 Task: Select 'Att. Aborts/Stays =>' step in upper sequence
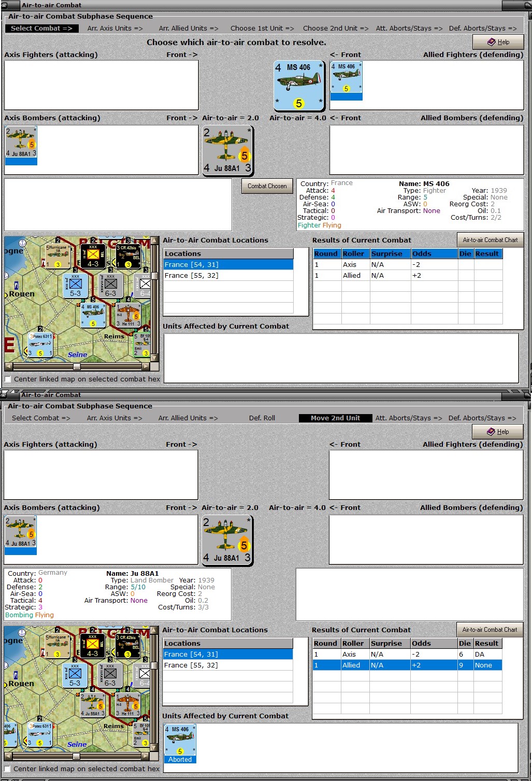pos(409,29)
